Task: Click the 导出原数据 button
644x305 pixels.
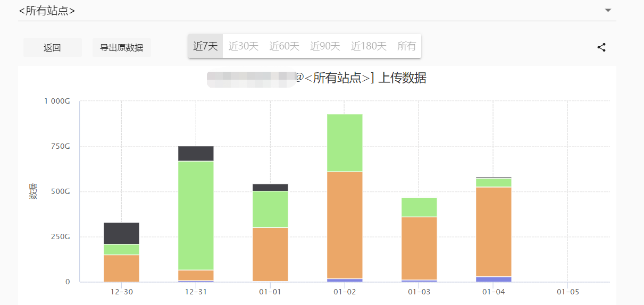Action: pos(122,47)
